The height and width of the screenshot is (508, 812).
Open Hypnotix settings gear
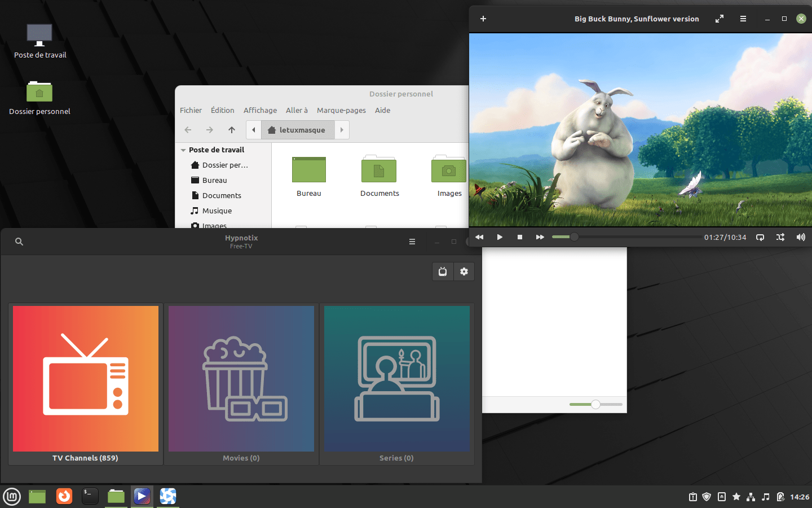pos(464,271)
